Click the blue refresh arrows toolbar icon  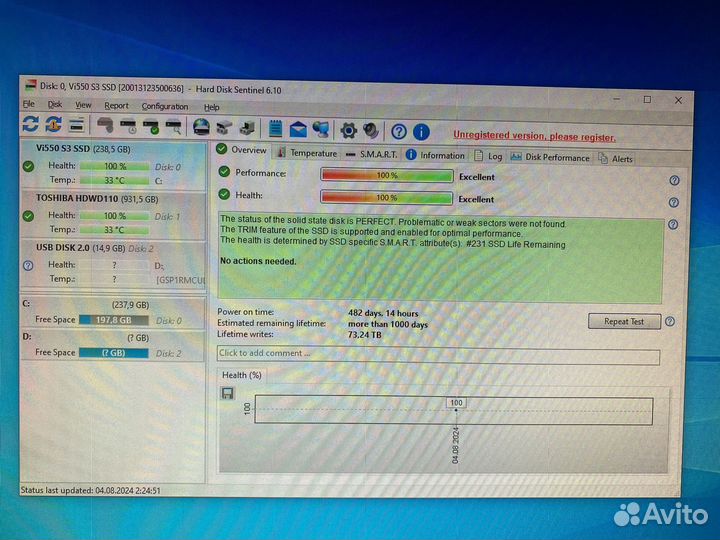coord(31,124)
